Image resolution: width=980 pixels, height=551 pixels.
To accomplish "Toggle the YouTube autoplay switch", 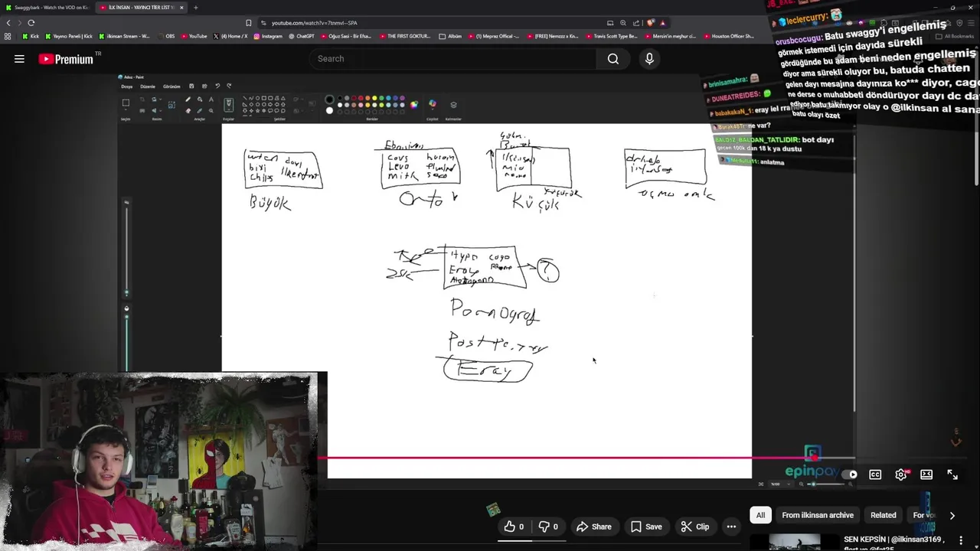I will pos(850,474).
